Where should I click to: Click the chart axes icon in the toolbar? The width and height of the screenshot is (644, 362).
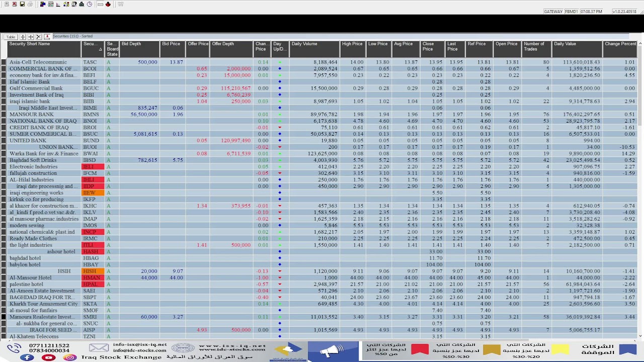click(x=58, y=4)
